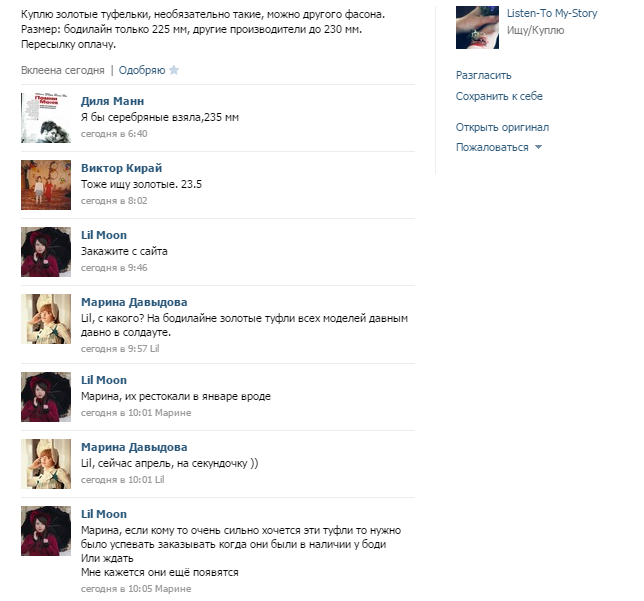Viewport: 644px width, 601px height.
Task: Click Диля Манн's profile picture
Action: (46, 118)
